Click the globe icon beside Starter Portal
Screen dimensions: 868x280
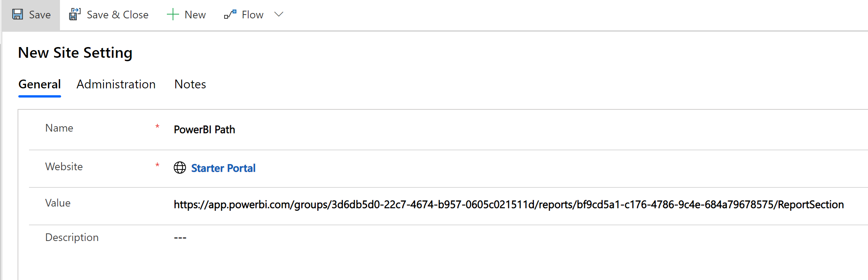pos(180,168)
